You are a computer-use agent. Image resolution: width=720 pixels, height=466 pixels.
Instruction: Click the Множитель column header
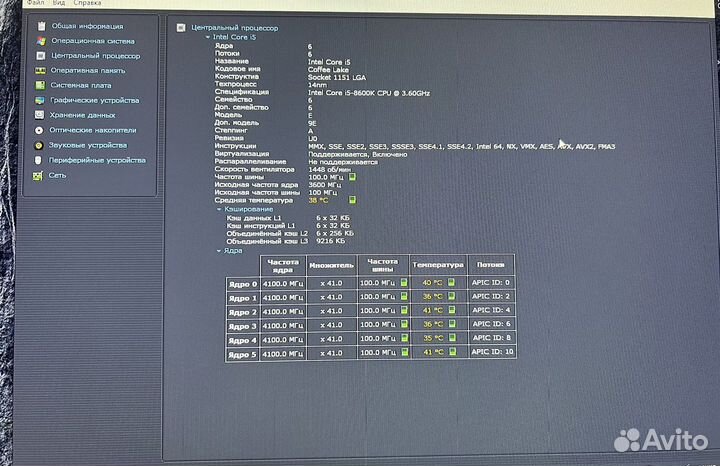[x=332, y=265]
